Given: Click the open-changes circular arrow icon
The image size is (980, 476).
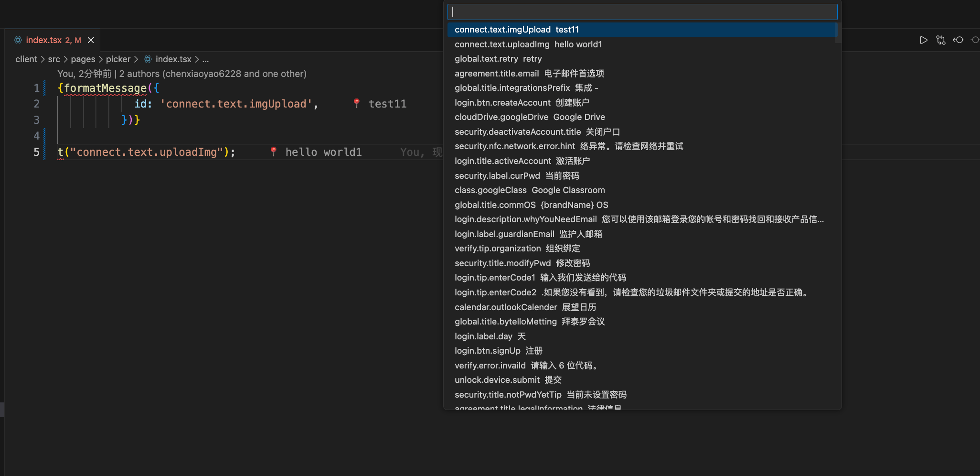Looking at the screenshot, I should pyautogui.click(x=958, y=40).
